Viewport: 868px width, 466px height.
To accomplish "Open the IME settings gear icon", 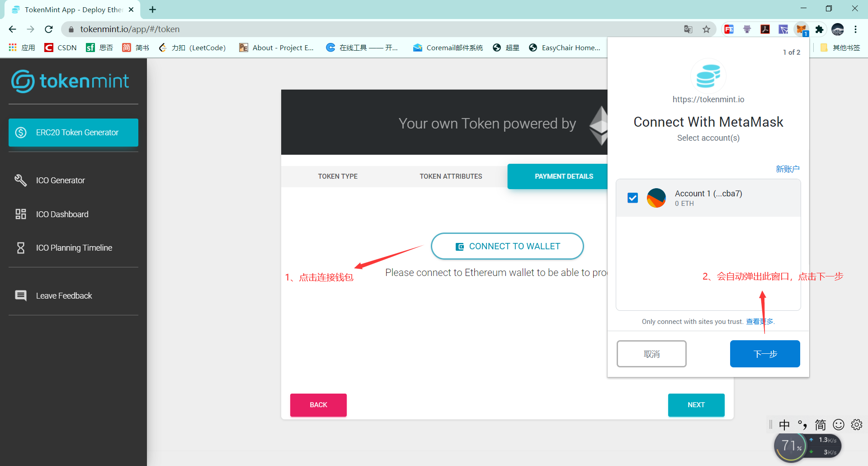I will coord(857,425).
